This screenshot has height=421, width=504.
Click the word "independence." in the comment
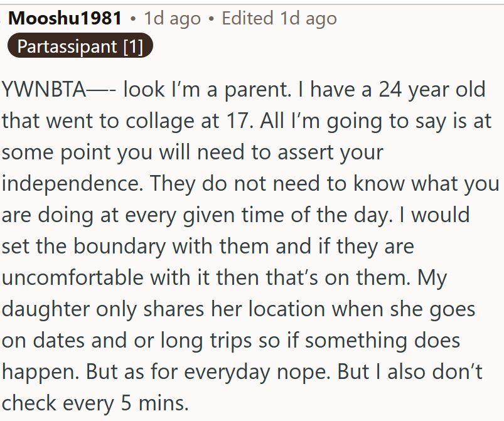pos(72,183)
